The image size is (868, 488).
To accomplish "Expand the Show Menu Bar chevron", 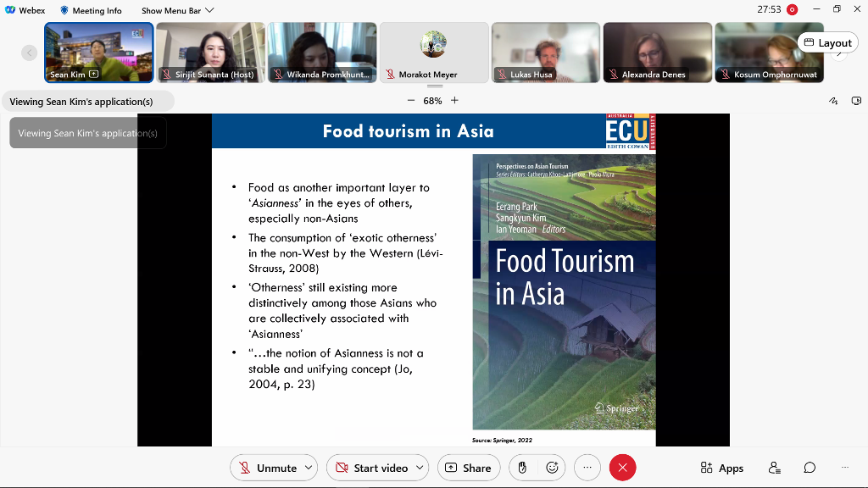I will [209, 10].
